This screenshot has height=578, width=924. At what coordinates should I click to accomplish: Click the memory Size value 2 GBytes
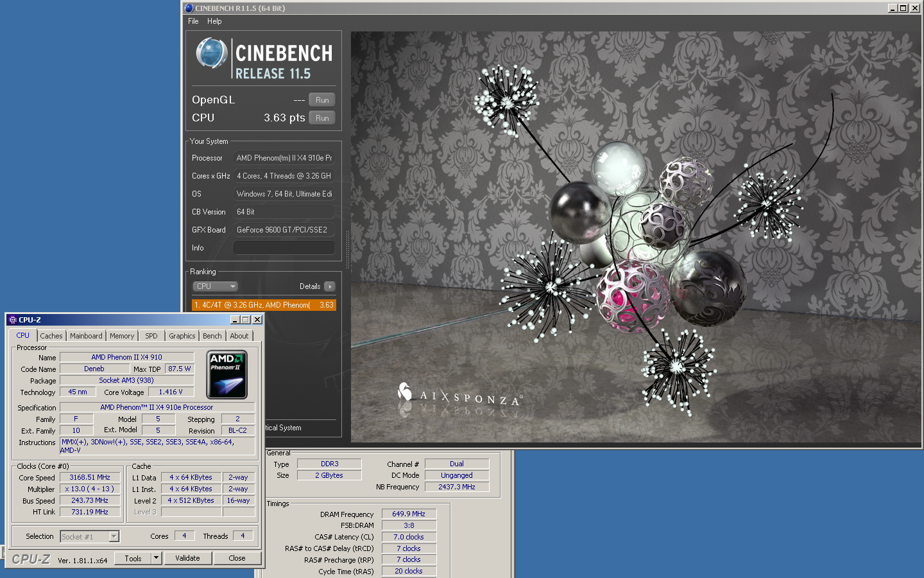click(330, 475)
